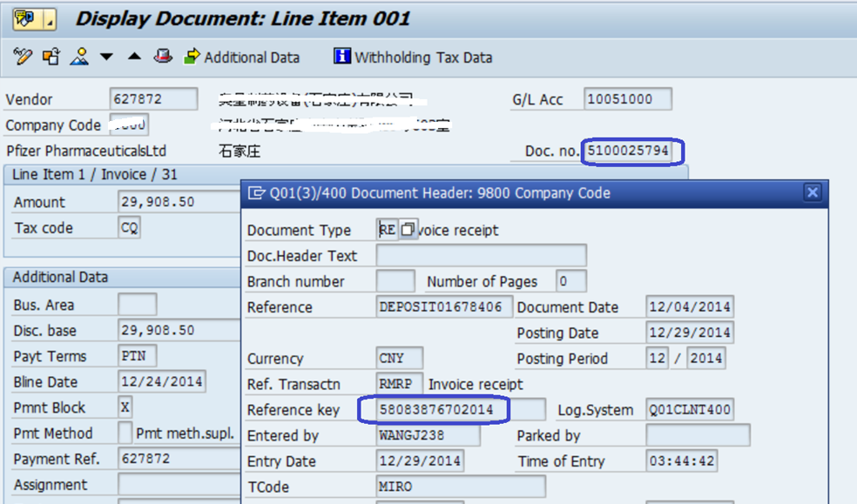The height and width of the screenshot is (504, 857).
Task: Click the 'Pmt meth.supl.' label
Action: point(185,433)
